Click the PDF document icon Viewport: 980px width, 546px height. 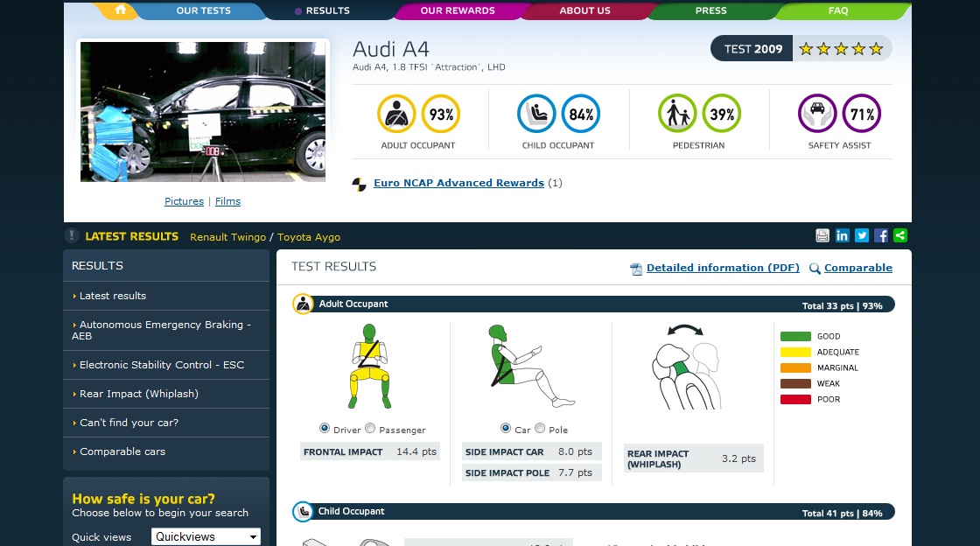[x=636, y=269]
